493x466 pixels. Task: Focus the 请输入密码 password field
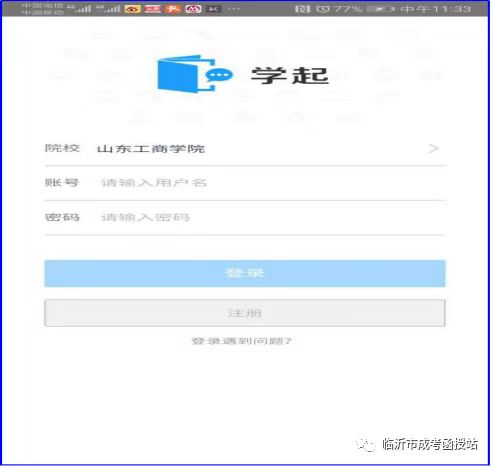coord(246,218)
